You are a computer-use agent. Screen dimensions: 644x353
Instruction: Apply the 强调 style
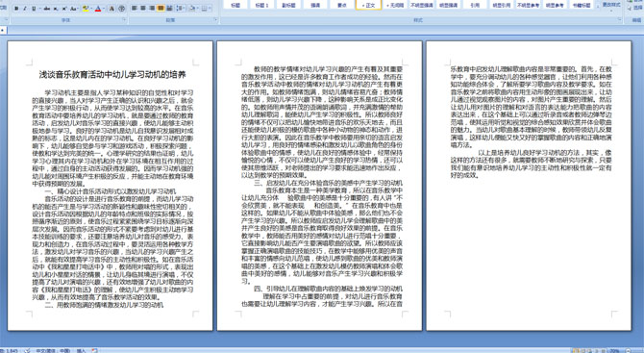pos(315,5)
